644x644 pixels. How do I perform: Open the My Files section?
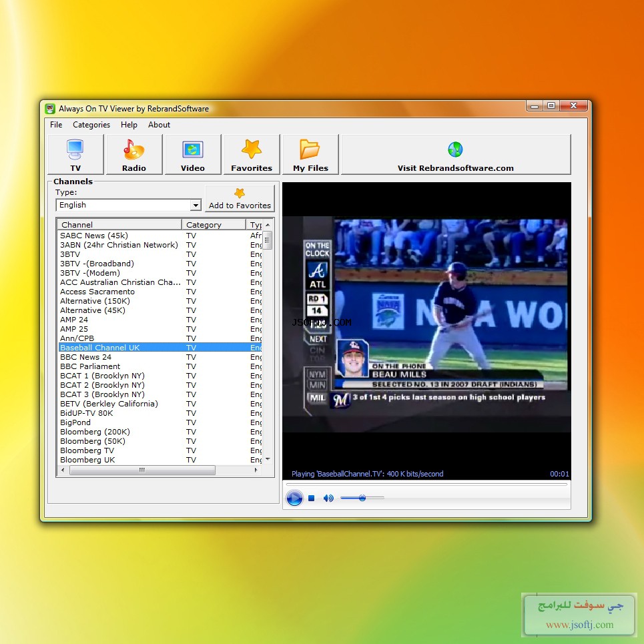click(310, 154)
